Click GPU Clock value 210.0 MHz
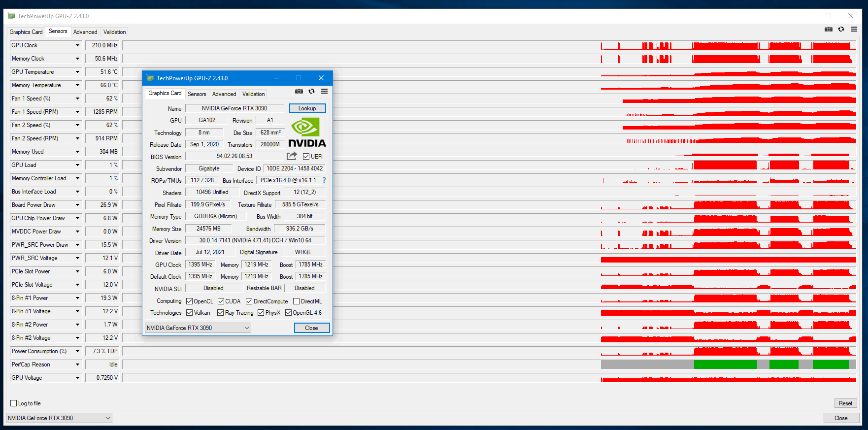Viewport: 868px width, 430px height. (102, 45)
